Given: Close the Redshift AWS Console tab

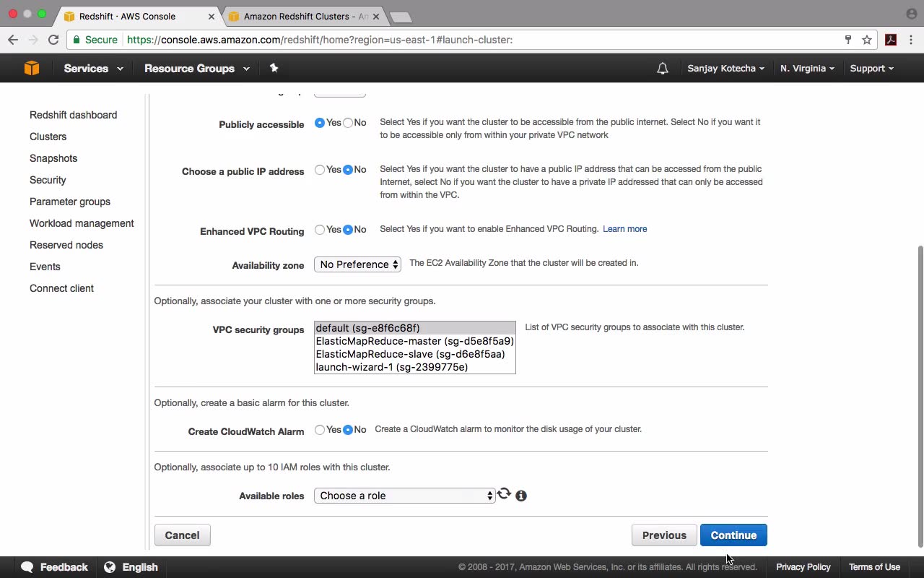Looking at the screenshot, I should pos(213,16).
